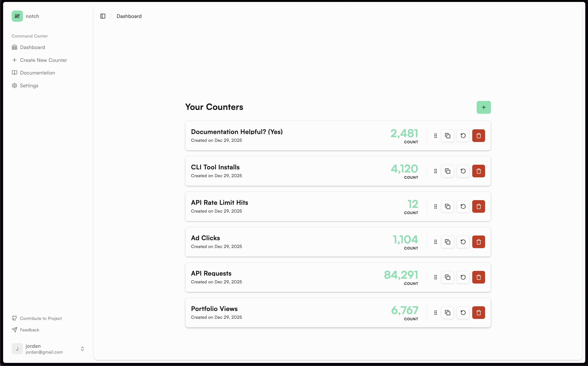Select the Portfolio Views counter title
588x366 pixels.
coord(214,309)
